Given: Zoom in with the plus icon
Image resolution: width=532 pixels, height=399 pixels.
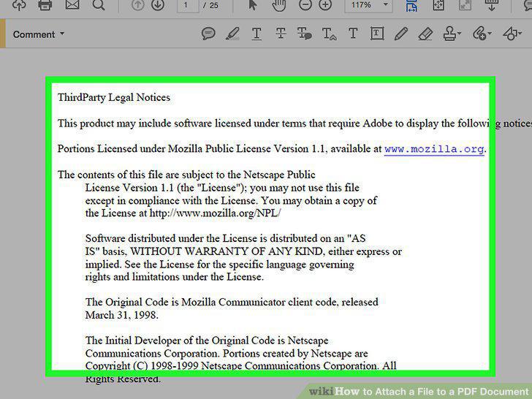Looking at the screenshot, I should [x=325, y=4].
